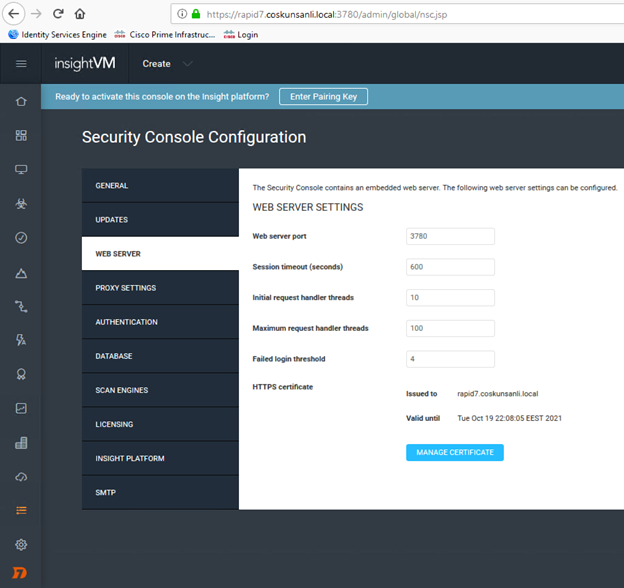
Task: Click the Enter Pairing Key button
Action: (323, 97)
